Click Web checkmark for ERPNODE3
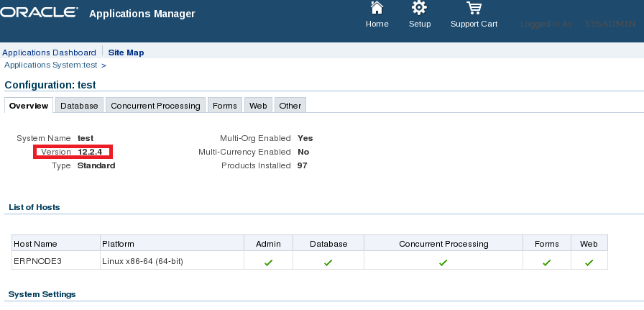This screenshot has width=644, height=310. pyautogui.click(x=589, y=263)
